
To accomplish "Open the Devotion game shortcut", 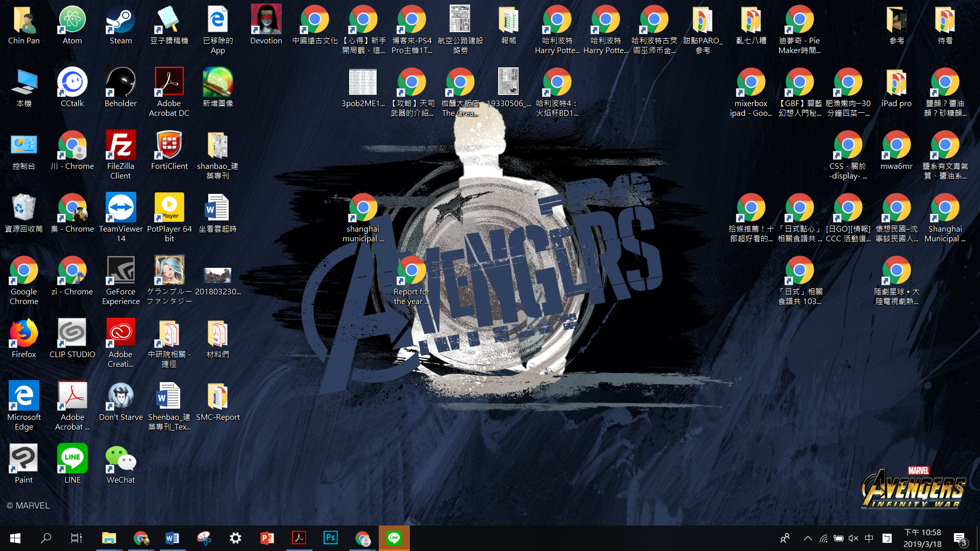I will 266,26.
